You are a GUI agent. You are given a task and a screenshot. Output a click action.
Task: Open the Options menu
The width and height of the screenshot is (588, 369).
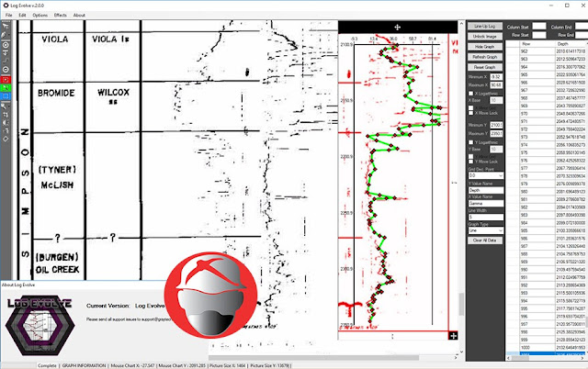[40, 16]
